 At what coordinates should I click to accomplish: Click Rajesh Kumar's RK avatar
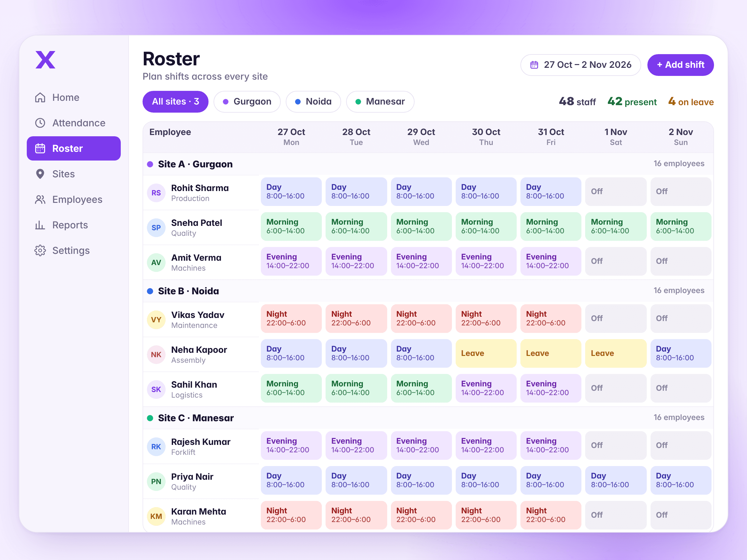[156, 446]
